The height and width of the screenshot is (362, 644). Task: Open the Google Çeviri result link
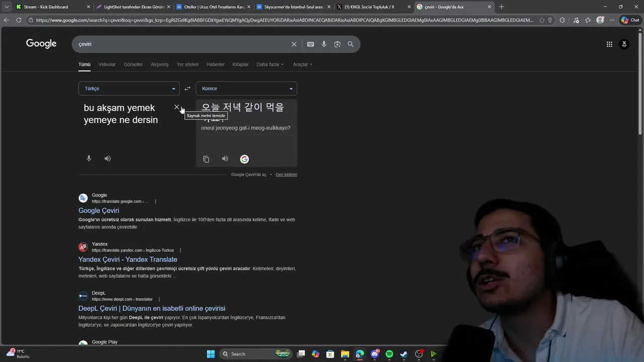pos(99,211)
